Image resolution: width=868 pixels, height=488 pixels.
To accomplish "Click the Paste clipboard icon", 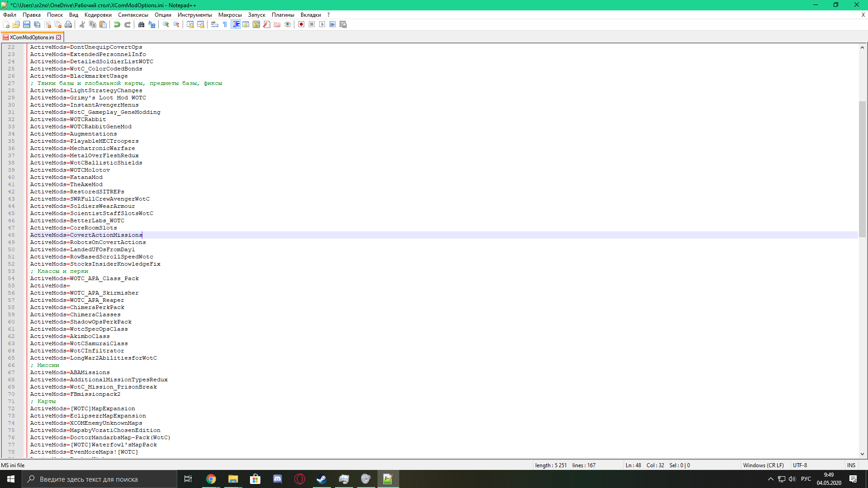I will pyautogui.click(x=103, y=24).
